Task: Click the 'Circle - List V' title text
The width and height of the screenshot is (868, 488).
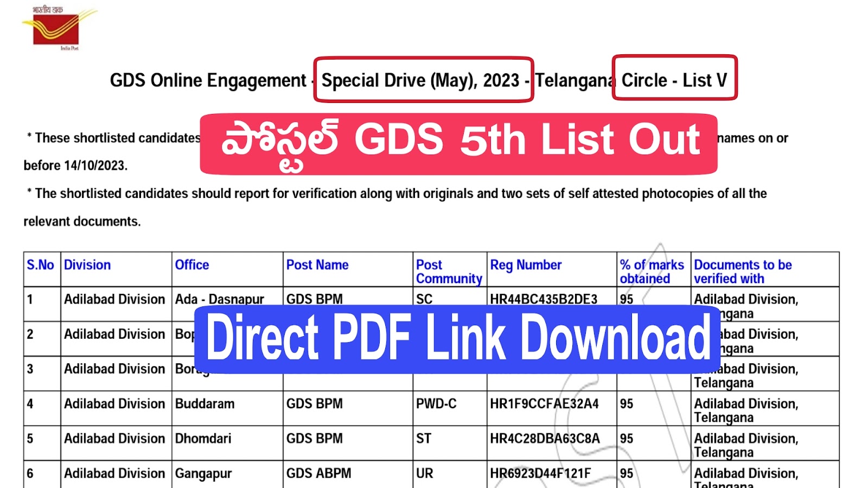Action: click(674, 80)
